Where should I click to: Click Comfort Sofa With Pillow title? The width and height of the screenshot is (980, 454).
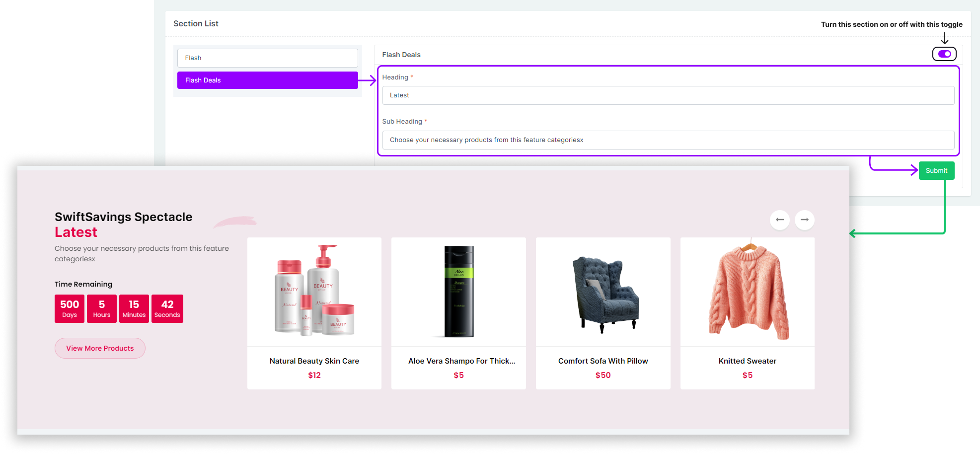click(x=603, y=361)
